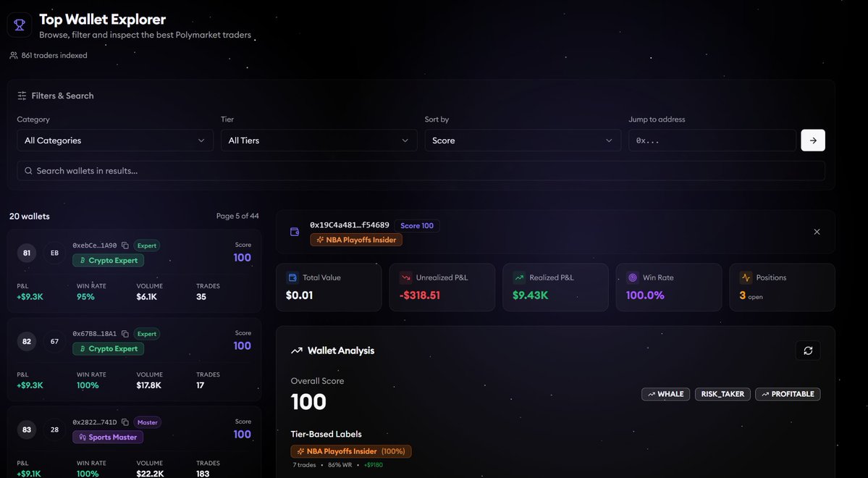Screen dimensions: 868x478
Task: Click the Master tag on 0x2822...741D
Action: click(147, 422)
